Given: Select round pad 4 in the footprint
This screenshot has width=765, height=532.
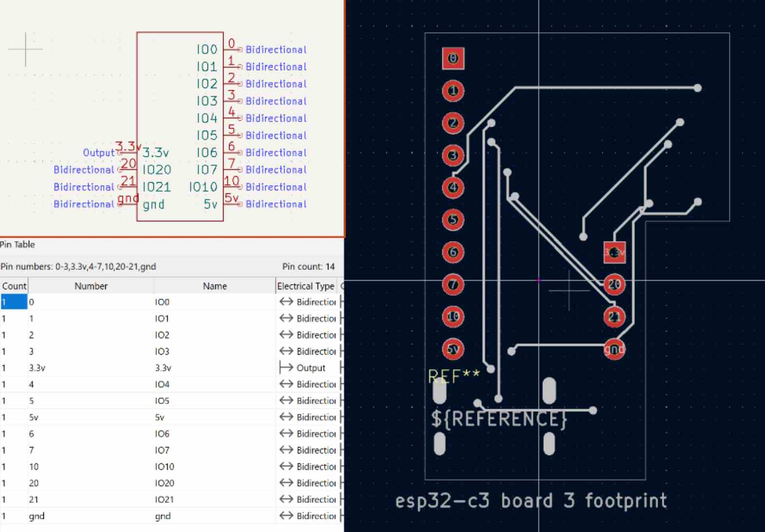Looking at the screenshot, I should [x=453, y=188].
